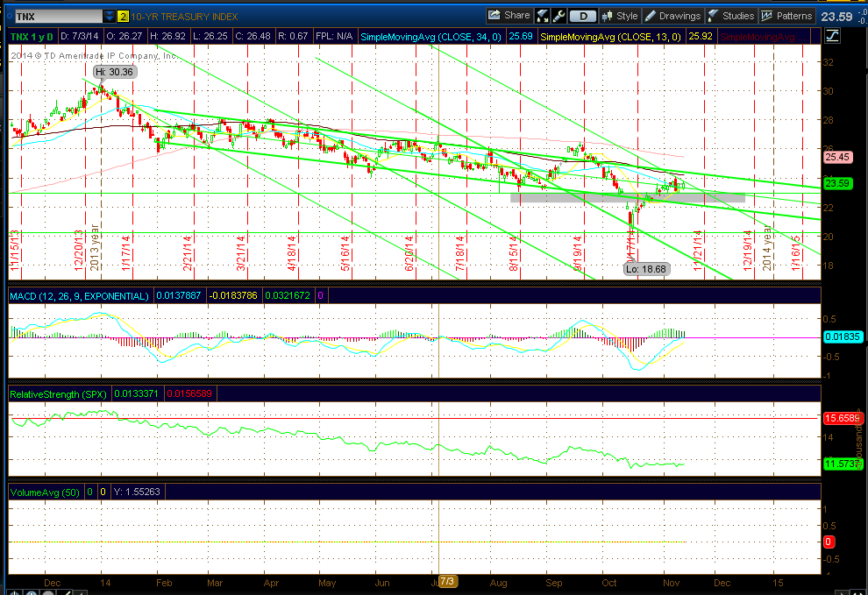Click the RelativeStrength (SPX) study label
The image size is (868, 595).
pyautogui.click(x=58, y=394)
